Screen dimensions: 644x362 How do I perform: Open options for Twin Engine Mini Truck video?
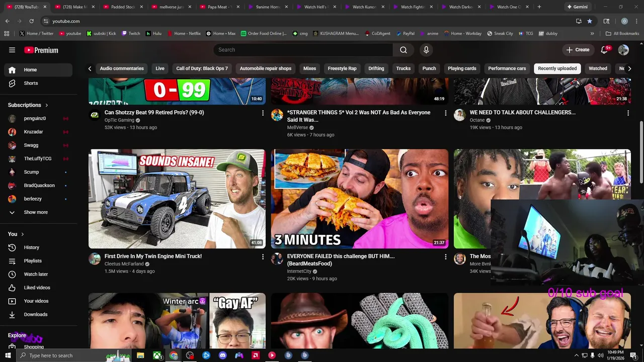[263, 257]
